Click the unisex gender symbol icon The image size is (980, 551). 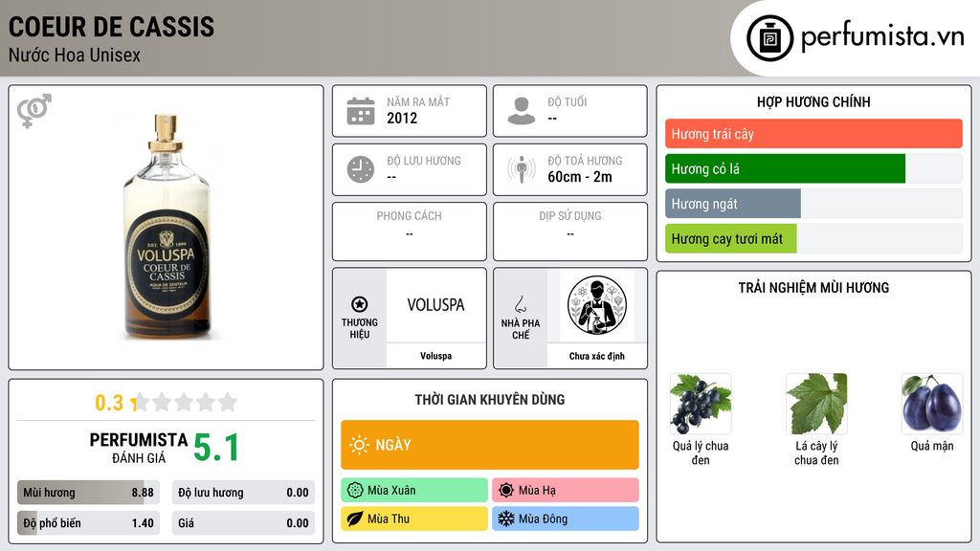[x=34, y=111]
